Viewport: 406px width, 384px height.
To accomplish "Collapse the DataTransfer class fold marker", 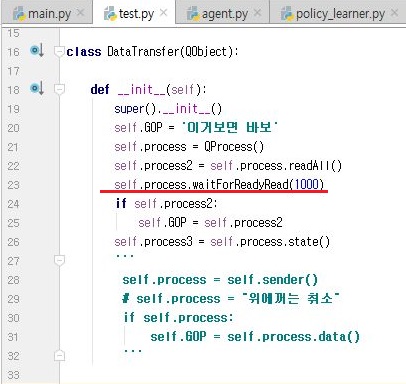I will coord(59,52).
